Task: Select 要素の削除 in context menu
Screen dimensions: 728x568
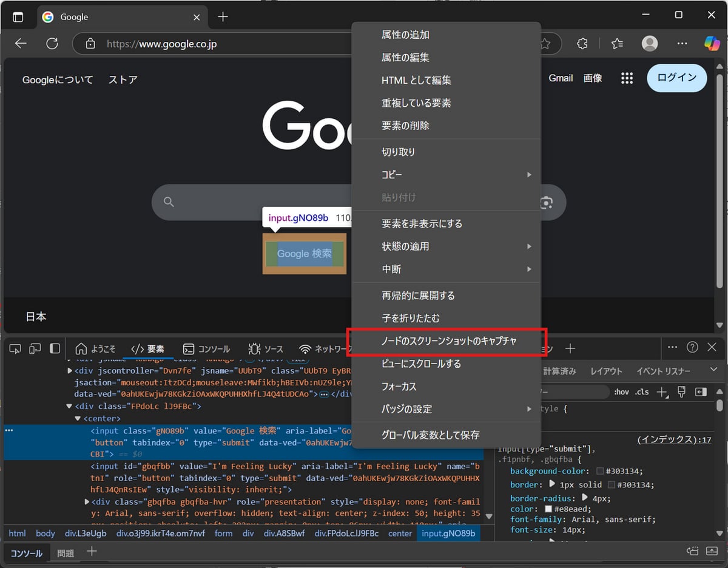Action: coord(446,126)
